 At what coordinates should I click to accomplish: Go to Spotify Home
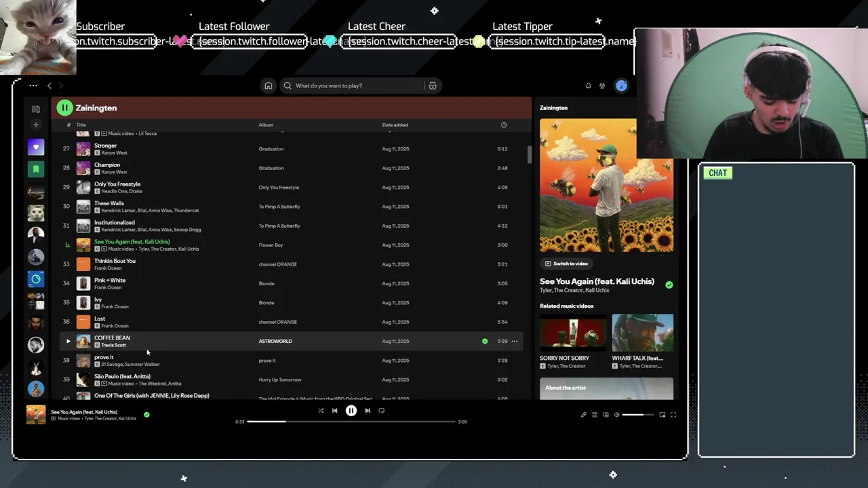[269, 85]
